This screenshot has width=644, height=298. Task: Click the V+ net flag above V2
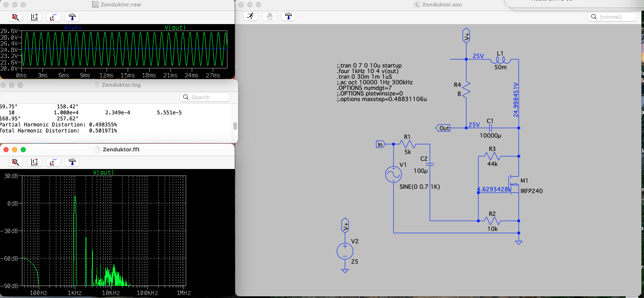point(345,225)
